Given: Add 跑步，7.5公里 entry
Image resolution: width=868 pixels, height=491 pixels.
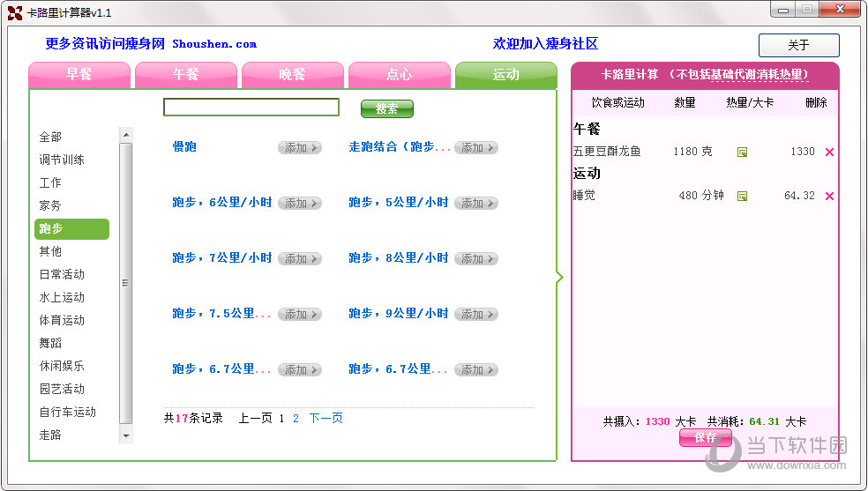Looking at the screenshot, I should (x=300, y=314).
